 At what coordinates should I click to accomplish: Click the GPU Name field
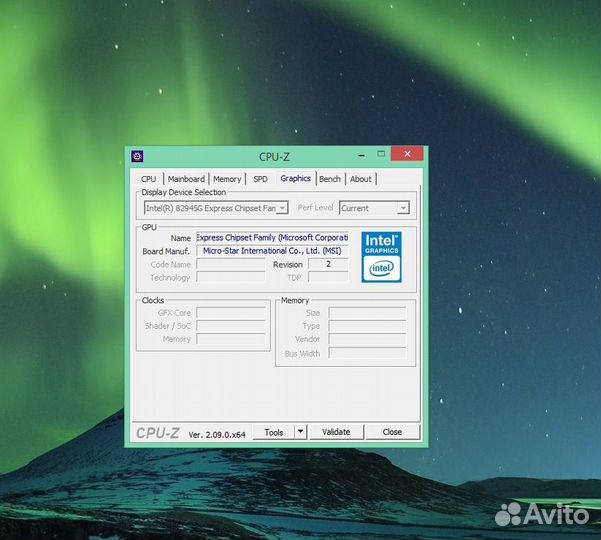point(272,237)
